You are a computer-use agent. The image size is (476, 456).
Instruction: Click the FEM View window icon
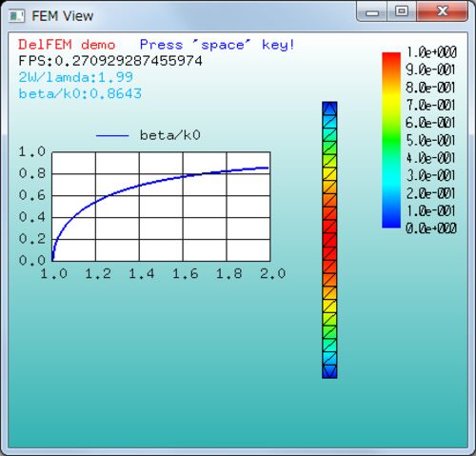tap(16, 15)
